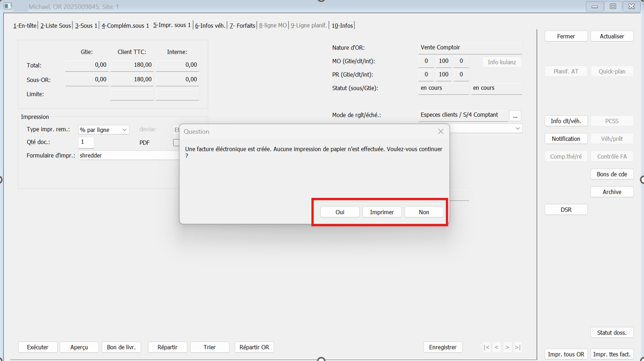Close the Question dialog with X

(441, 132)
